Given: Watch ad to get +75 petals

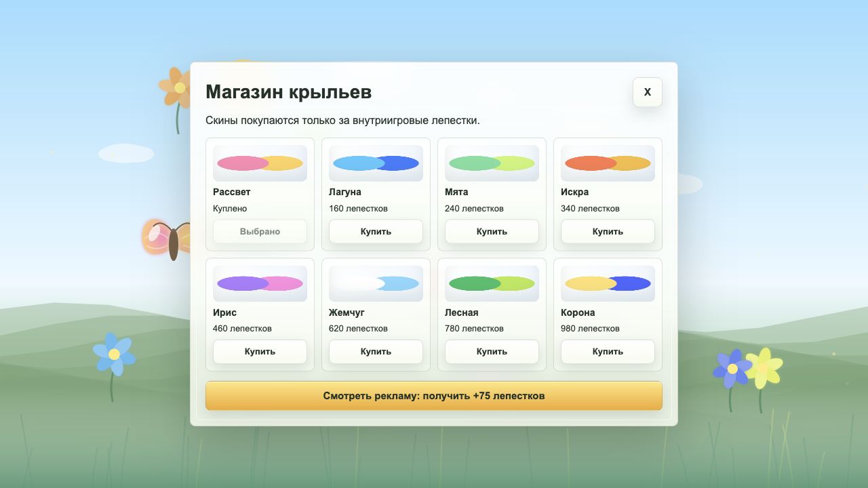Looking at the screenshot, I should tap(434, 396).
